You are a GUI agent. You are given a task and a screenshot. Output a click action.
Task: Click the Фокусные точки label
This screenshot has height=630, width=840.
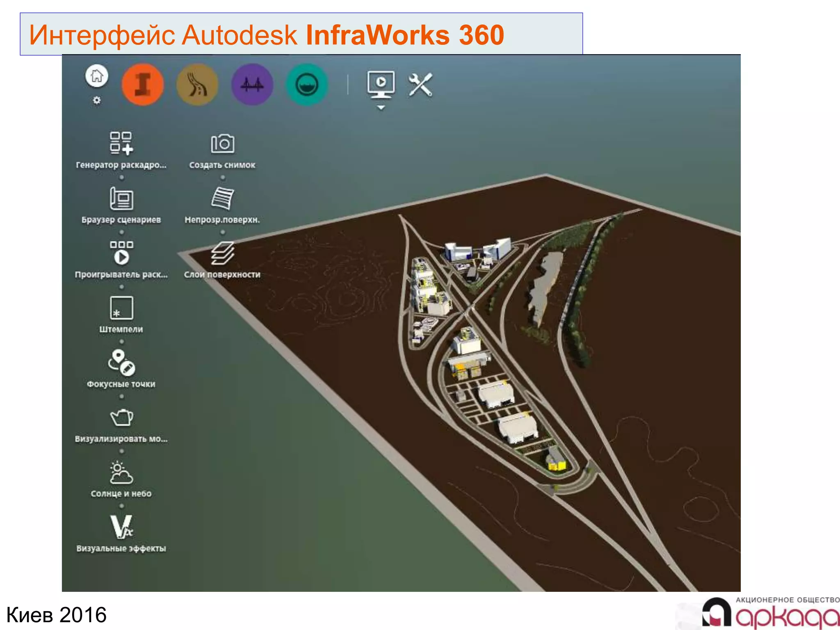[121, 384]
